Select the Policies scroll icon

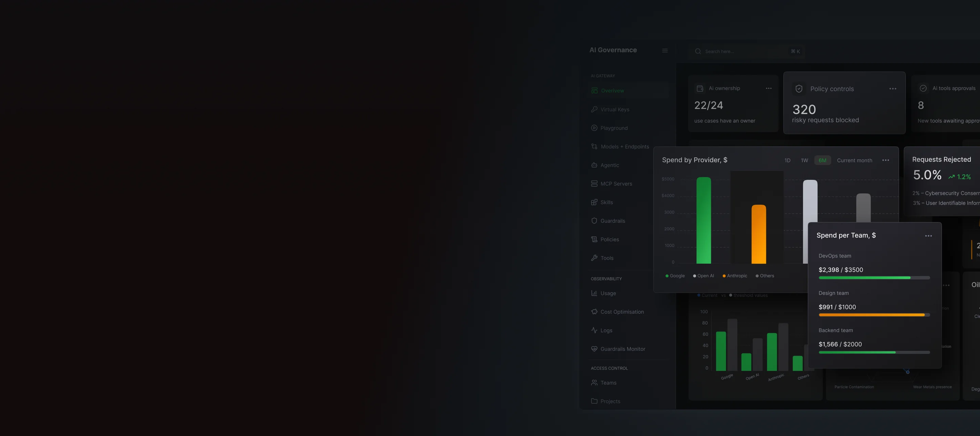point(594,239)
